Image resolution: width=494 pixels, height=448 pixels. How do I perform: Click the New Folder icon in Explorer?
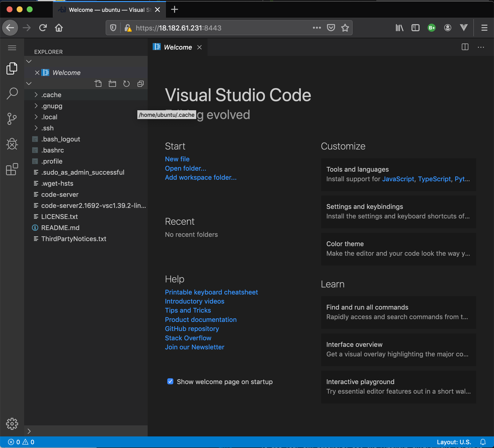click(x=112, y=84)
